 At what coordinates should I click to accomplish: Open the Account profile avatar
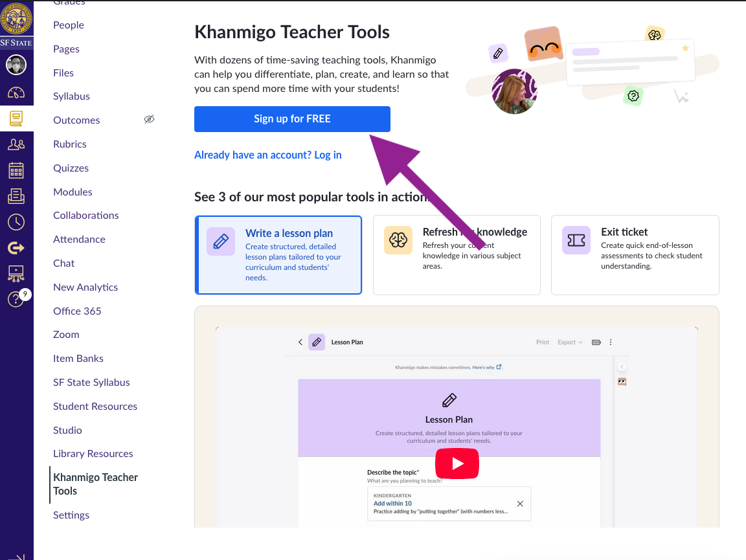pos(16,65)
